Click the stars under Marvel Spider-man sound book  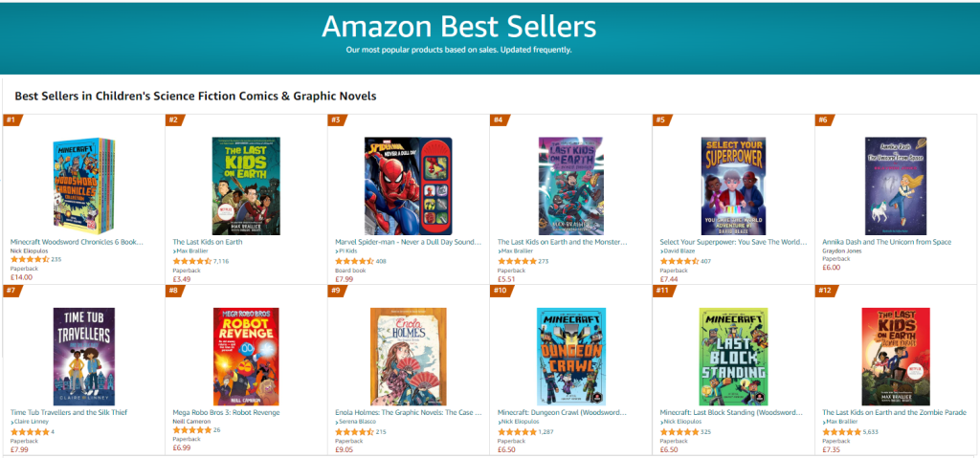354,260
